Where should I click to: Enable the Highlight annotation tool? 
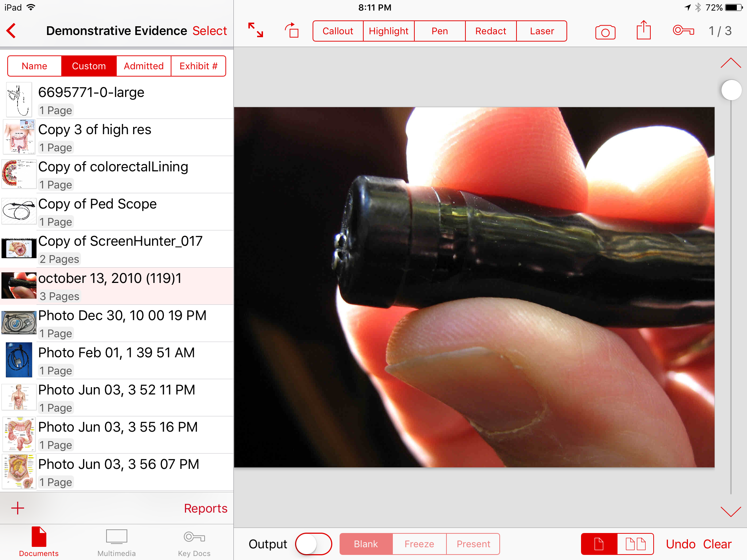click(388, 31)
